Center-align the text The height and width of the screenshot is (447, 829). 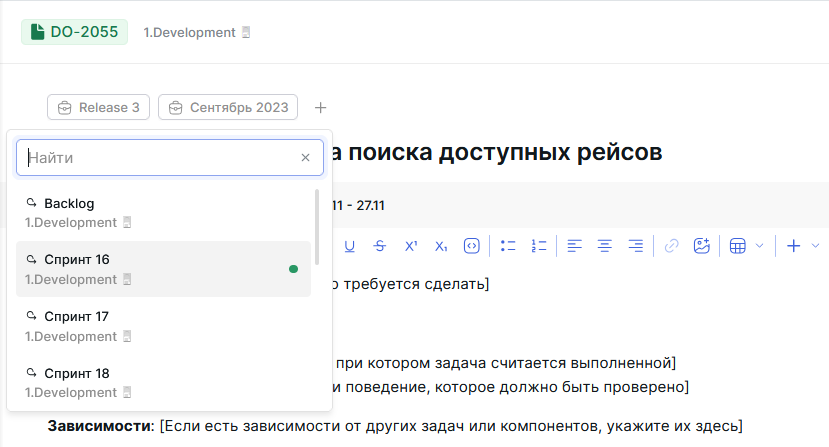604,245
